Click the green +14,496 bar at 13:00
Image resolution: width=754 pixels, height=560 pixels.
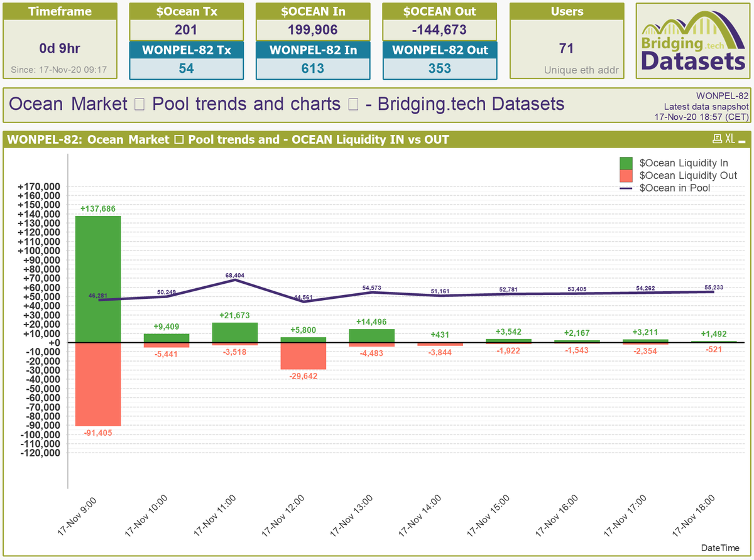coord(372,335)
